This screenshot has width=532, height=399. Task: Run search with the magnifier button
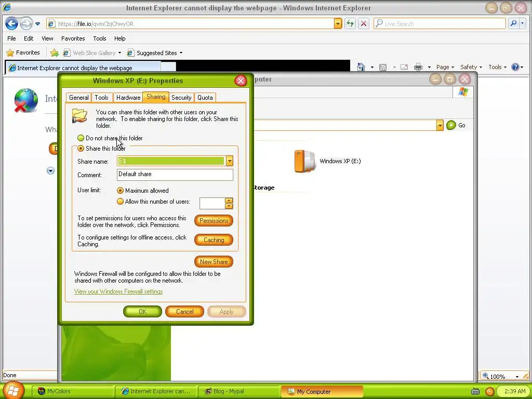[513, 24]
